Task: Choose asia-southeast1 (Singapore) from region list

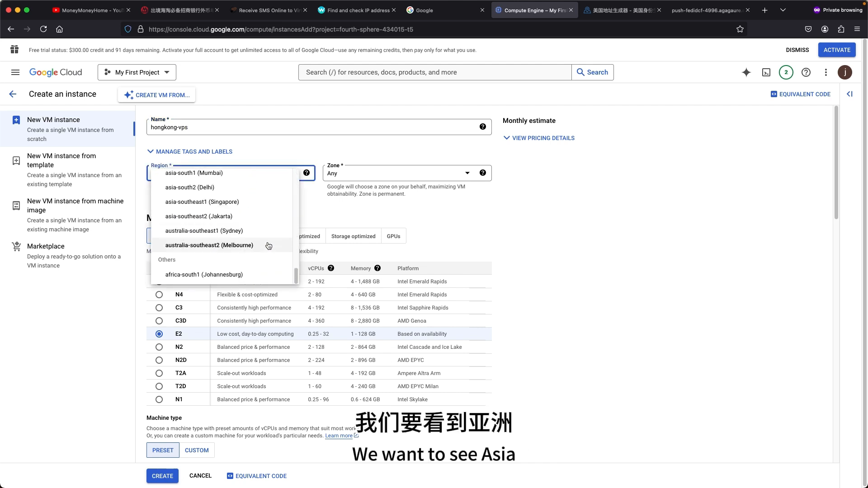Action: 202,202
